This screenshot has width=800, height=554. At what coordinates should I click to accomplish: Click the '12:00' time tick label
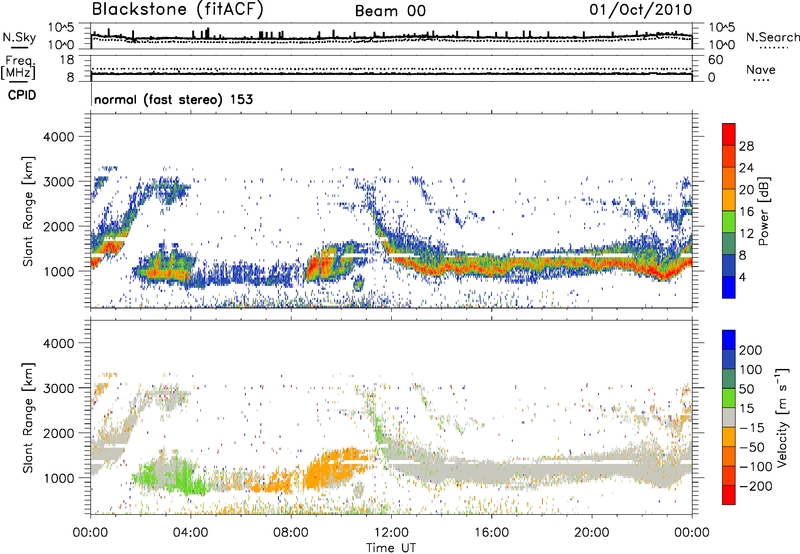coord(391,533)
